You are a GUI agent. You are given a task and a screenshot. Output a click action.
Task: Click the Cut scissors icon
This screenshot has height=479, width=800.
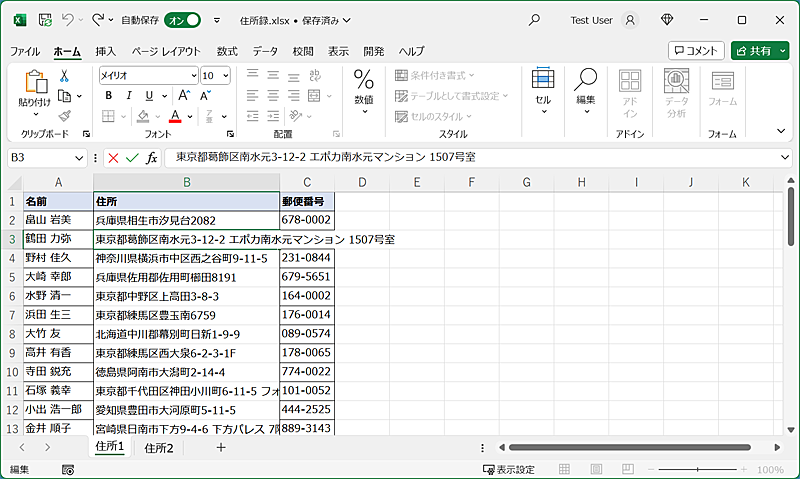click(65, 76)
